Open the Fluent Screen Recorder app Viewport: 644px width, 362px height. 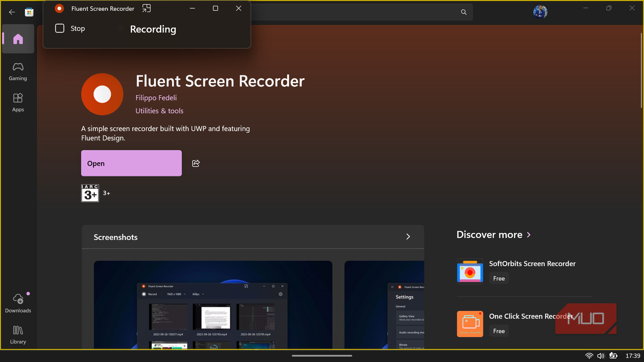pyautogui.click(x=131, y=163)
